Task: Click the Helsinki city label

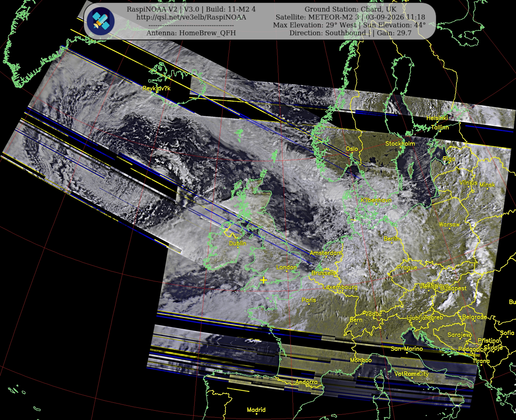Action: coord(437,118)
